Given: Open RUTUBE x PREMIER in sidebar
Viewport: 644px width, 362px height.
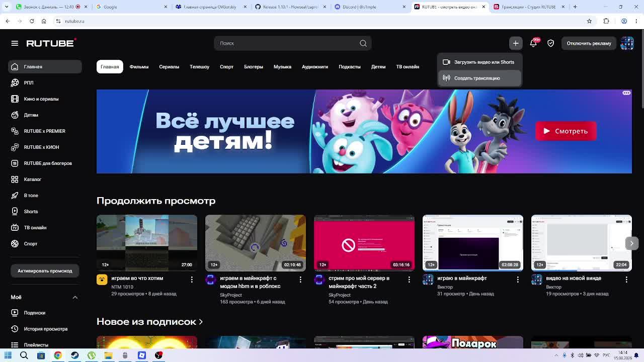Looking at the screenshot, I should click(45, 131).
